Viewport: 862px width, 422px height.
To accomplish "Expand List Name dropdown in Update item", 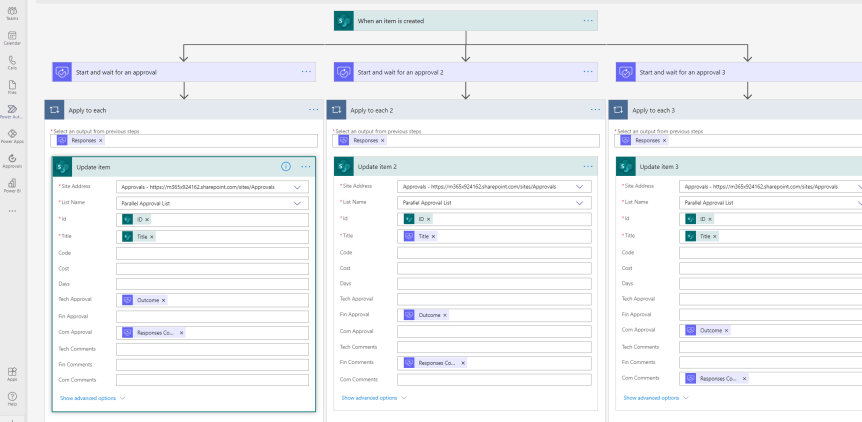I will (x=297, y=203).
